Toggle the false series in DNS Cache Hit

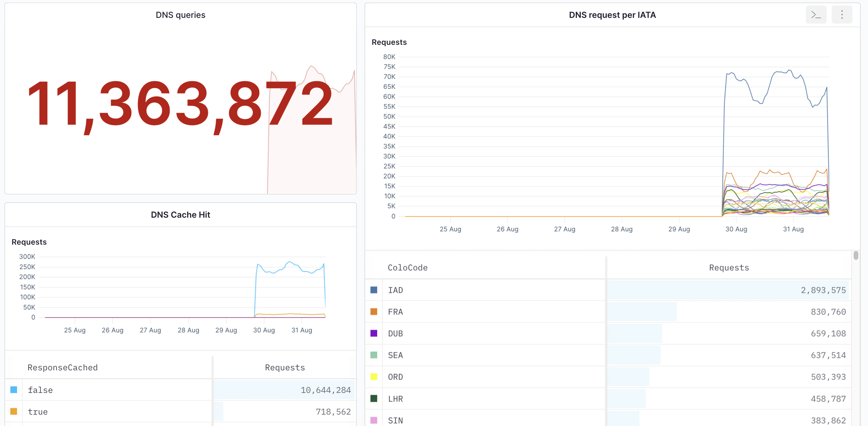pos(13,390)
